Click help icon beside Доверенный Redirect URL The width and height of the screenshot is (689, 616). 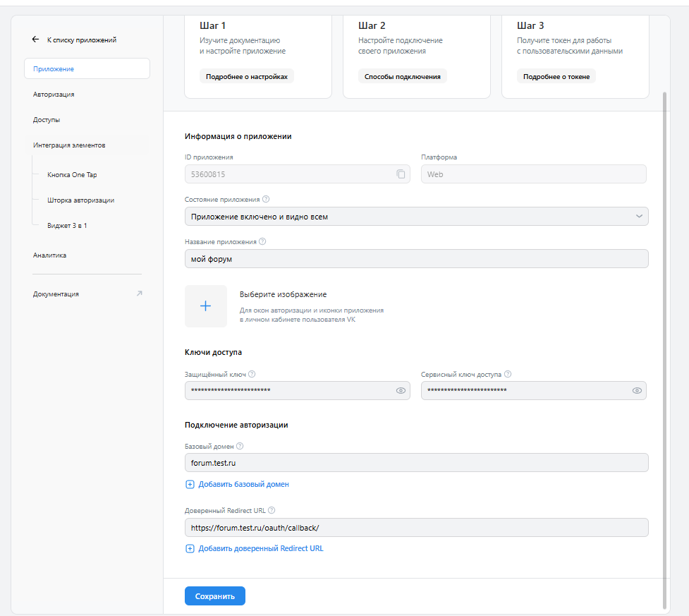point(272,510)
